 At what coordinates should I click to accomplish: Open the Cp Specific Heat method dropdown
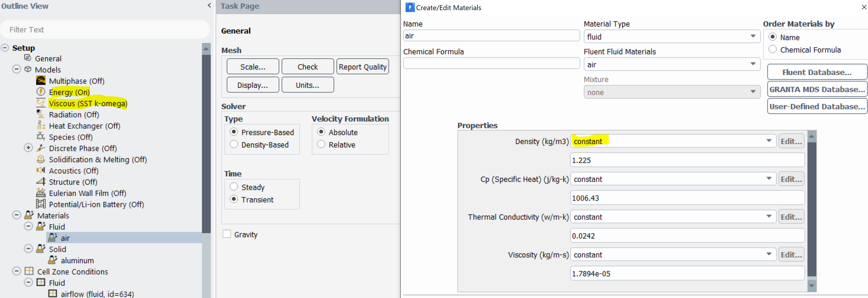tap(673, 179)
